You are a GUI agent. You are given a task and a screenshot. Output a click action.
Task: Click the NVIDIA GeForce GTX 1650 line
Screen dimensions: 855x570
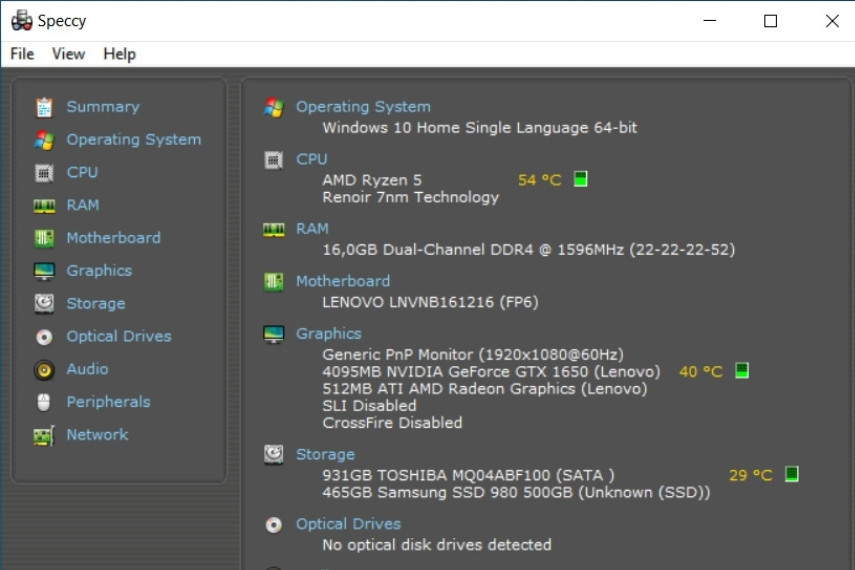pyautogui.click(x=491, y=372)
